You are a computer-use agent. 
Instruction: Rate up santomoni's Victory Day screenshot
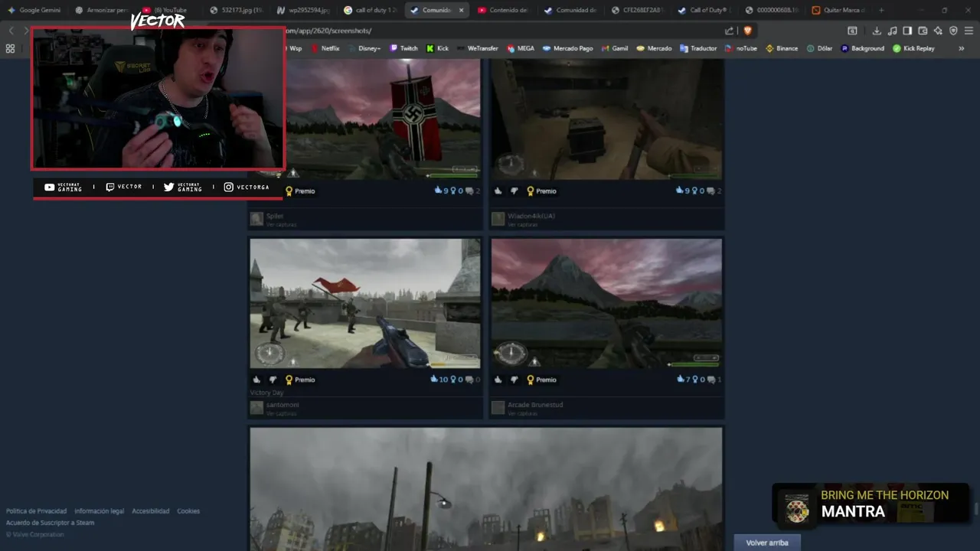point(256,380)
